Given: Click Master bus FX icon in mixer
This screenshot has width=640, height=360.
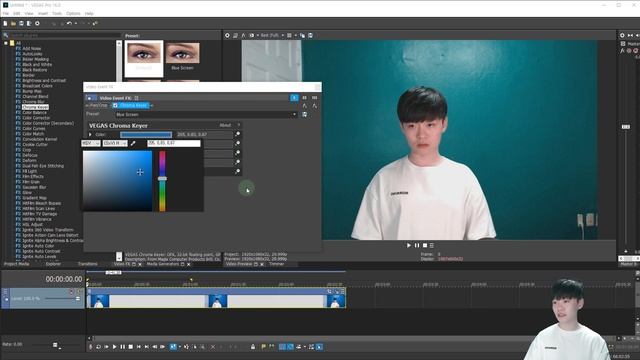Looking at the screenshot, I should 622,51.
